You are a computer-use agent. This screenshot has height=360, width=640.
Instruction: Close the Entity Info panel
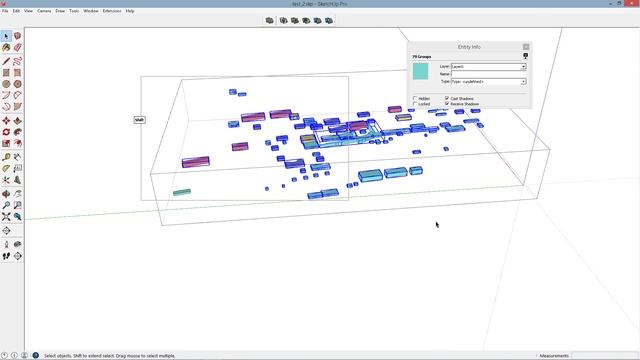[x=526, y=47]
